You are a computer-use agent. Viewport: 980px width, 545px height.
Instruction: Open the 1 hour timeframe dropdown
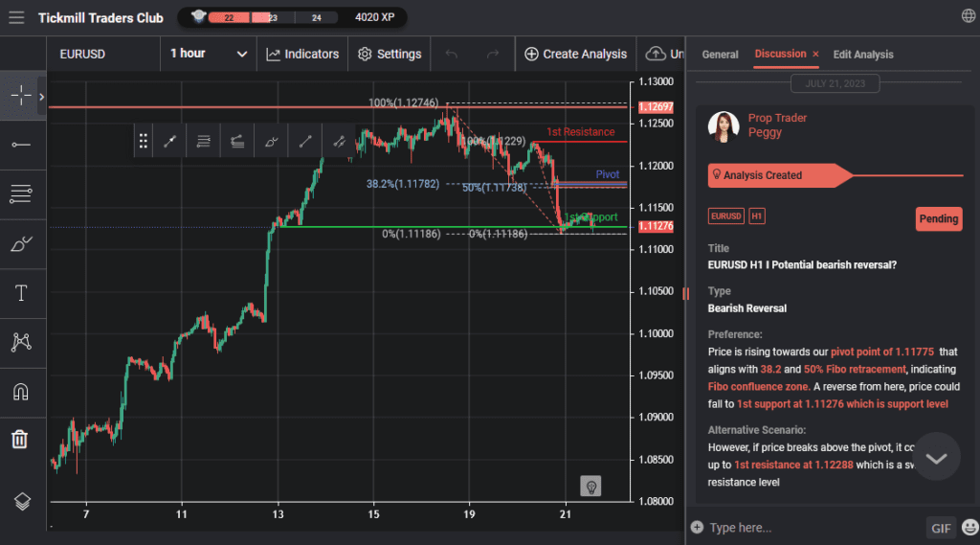pos(208,54)
